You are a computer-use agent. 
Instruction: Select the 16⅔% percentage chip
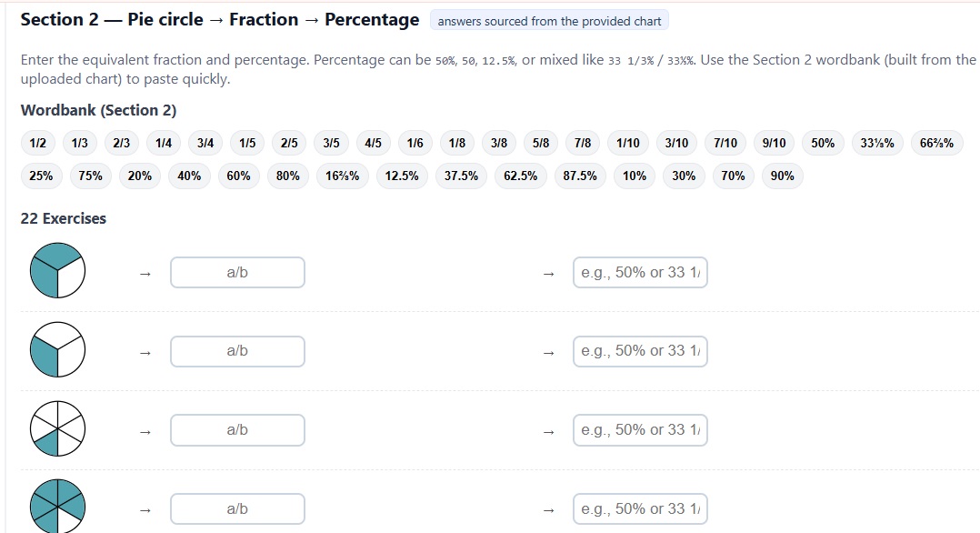343,176
